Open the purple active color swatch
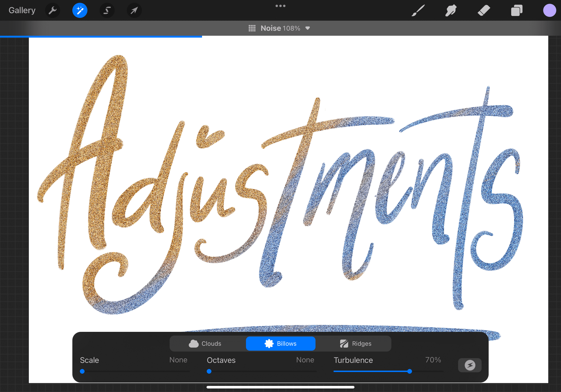This screenshot has width=561, height=392. click(549, 11)
